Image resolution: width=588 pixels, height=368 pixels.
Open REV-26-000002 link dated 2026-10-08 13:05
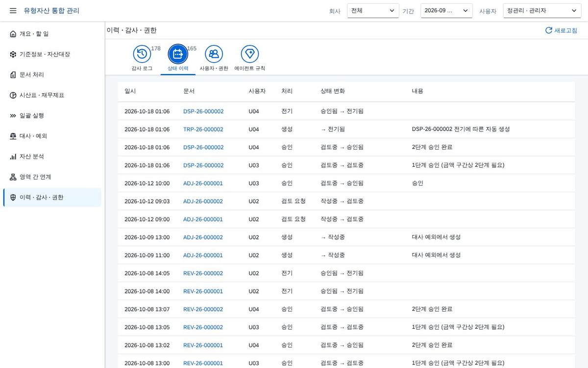click(x=203, y=327)
